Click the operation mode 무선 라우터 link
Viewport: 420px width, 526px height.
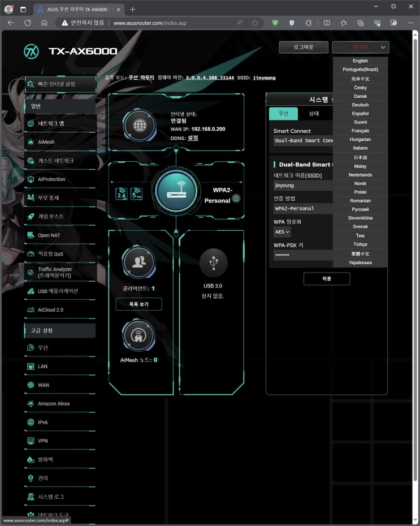(141, 77)
